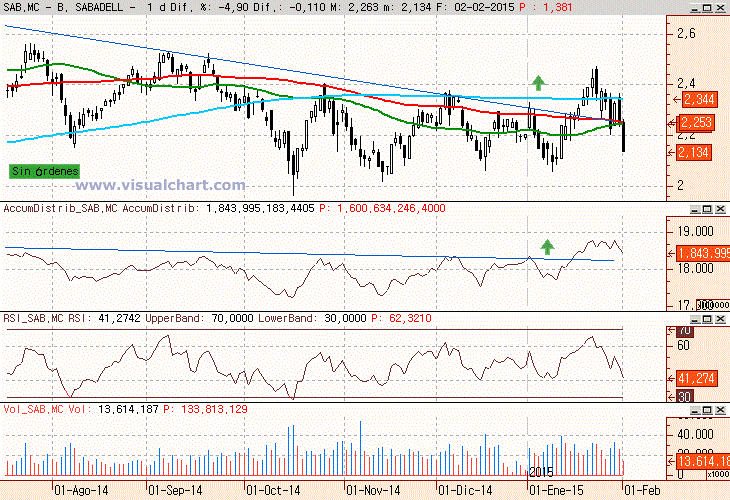Click the 2,4 price axis label
730x500 pixels.
686,83
